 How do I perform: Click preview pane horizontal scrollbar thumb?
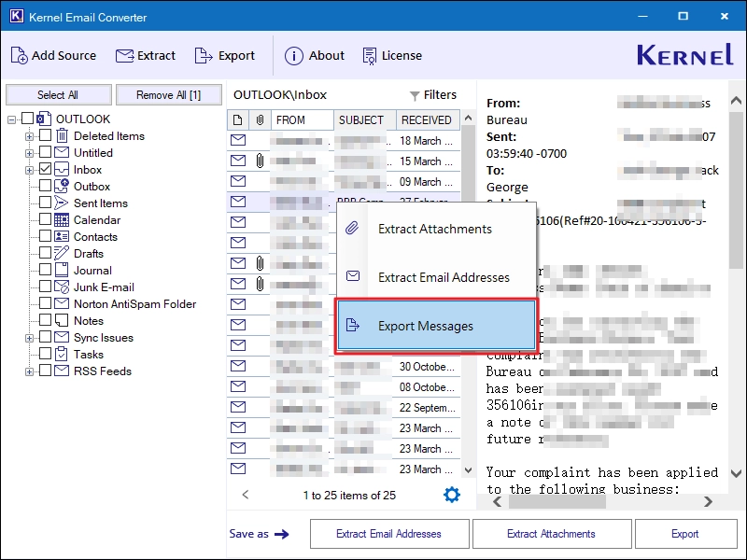[x=557, y=501]
